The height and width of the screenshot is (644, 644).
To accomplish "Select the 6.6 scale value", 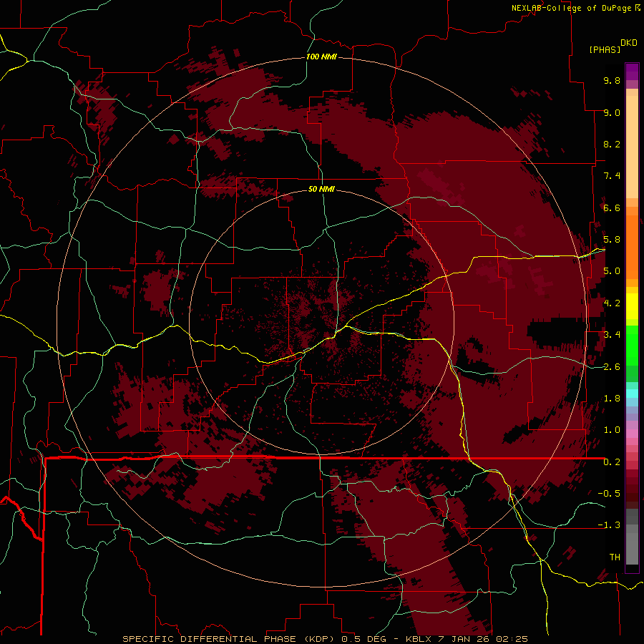I will click(612, 208).
